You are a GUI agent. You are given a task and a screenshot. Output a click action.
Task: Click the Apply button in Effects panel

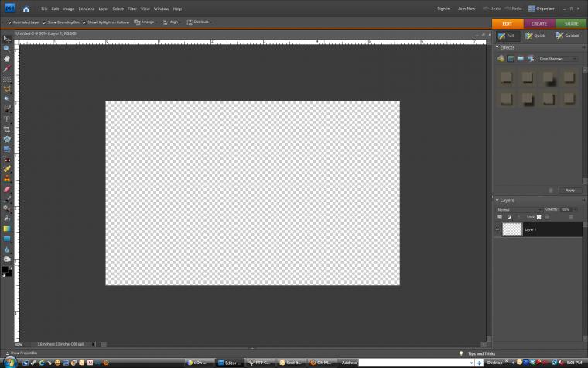tap(569, 190)
